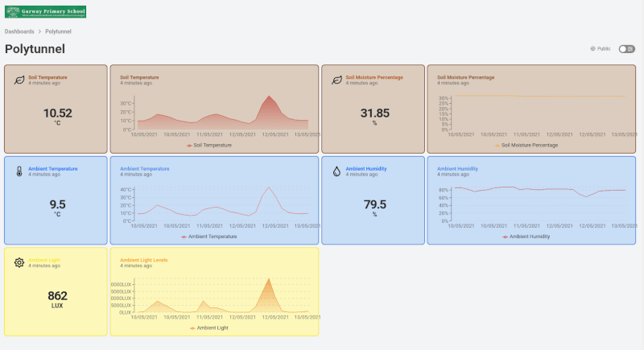Viewport: 644px width, 350px height.
Task: Click the Soil Moisture Percentage chart title
Action: tap(466, 77)
